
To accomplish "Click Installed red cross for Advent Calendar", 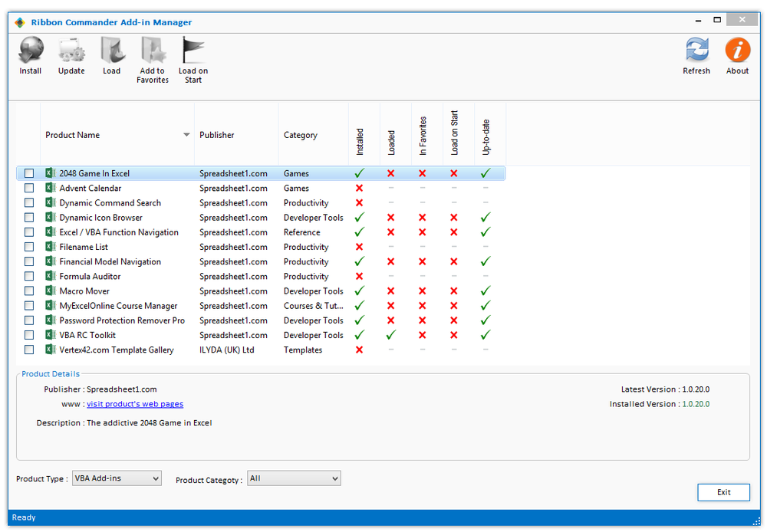I will pos(360,189).
